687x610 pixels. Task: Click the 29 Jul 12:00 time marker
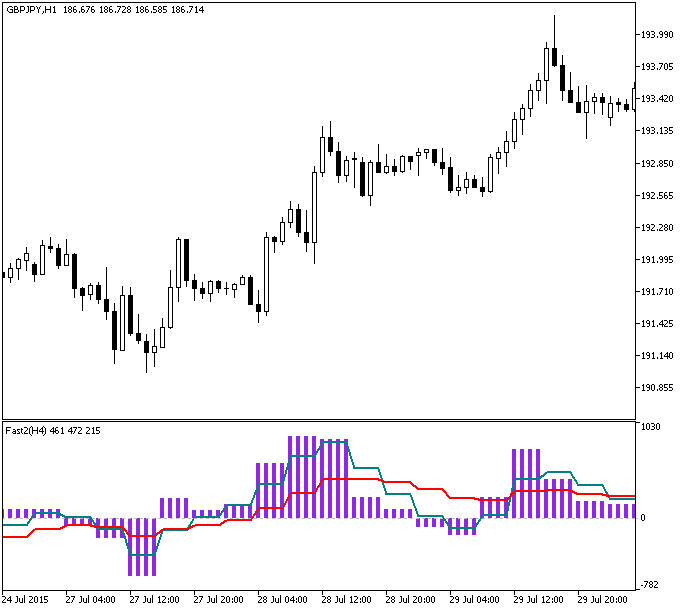[x=538, y=600]
